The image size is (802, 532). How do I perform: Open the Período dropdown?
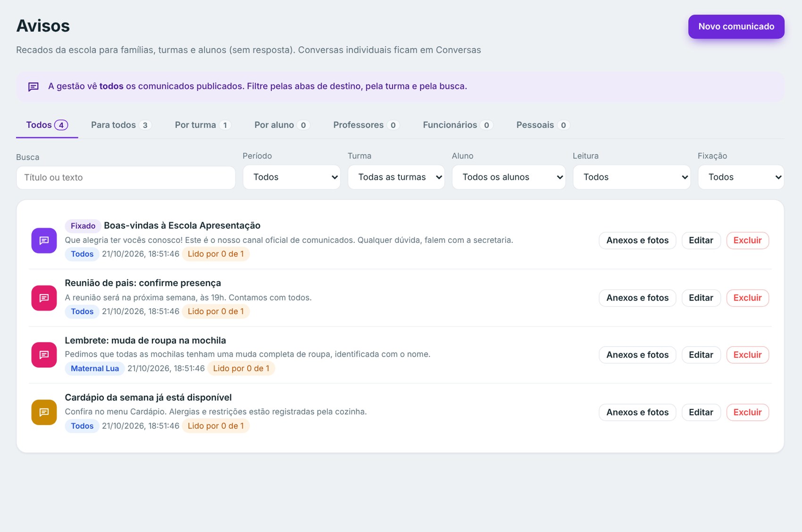(292, 177)
